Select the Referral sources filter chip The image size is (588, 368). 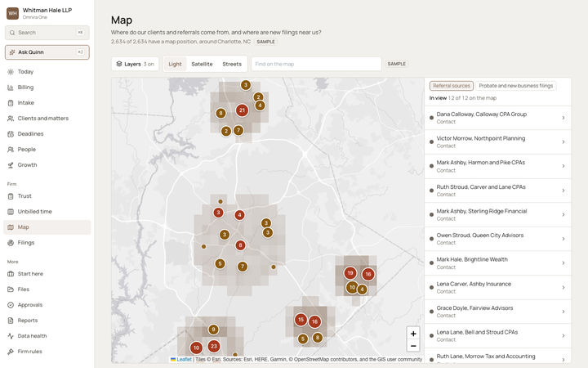tap(452, 86)
